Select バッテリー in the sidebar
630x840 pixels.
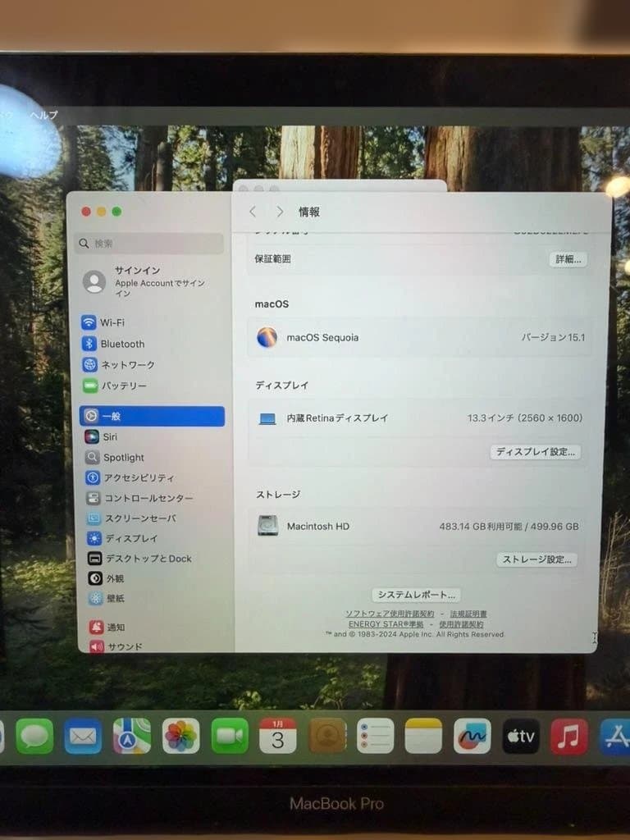[x=152, y=386]
